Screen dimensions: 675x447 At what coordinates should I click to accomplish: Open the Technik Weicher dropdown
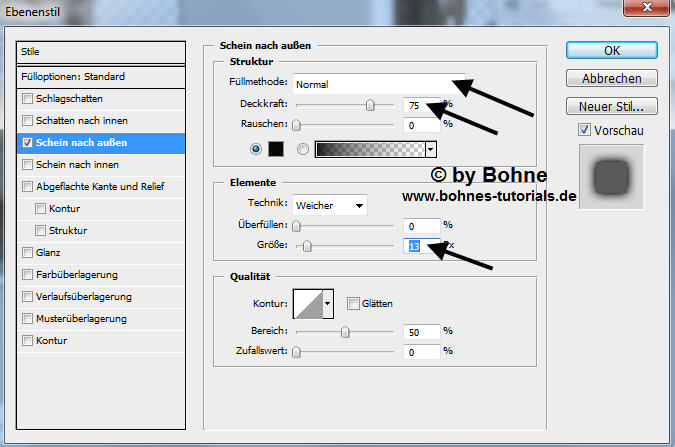click(x=329, y=205)
